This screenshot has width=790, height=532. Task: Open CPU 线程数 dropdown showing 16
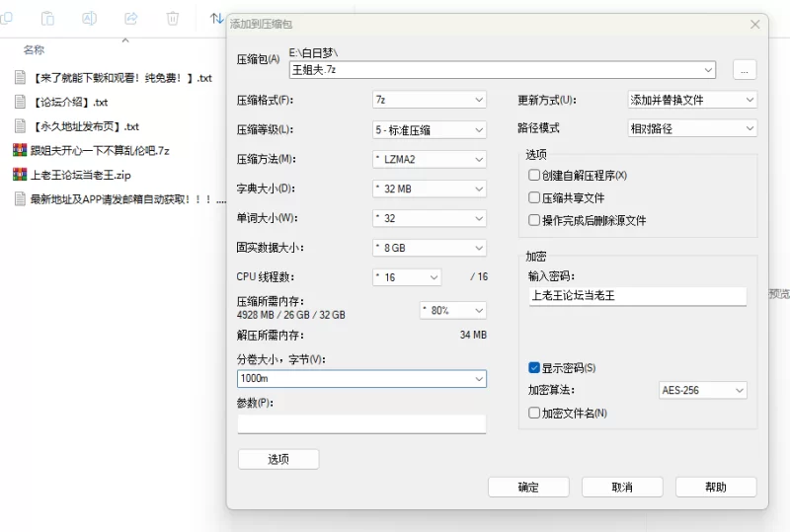pos(407,277)
